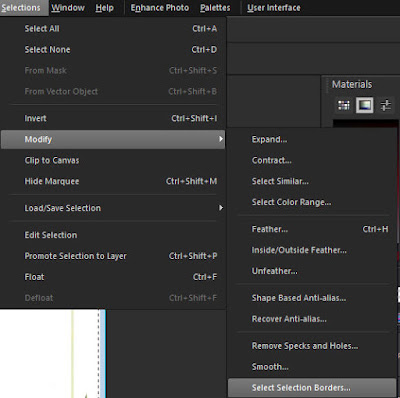The height and width of the screenshot is (398, 400).
Task: Switch Materials palette to Swatches view
Action: click(344, 105)
